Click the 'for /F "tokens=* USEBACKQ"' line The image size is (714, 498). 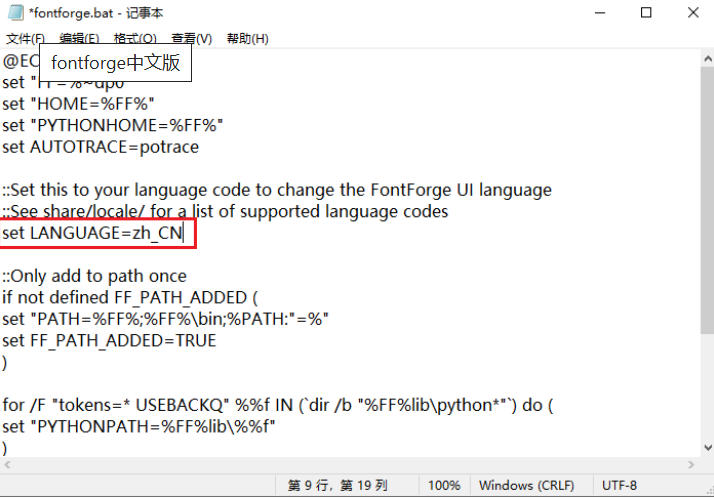(x=278, y=405)
